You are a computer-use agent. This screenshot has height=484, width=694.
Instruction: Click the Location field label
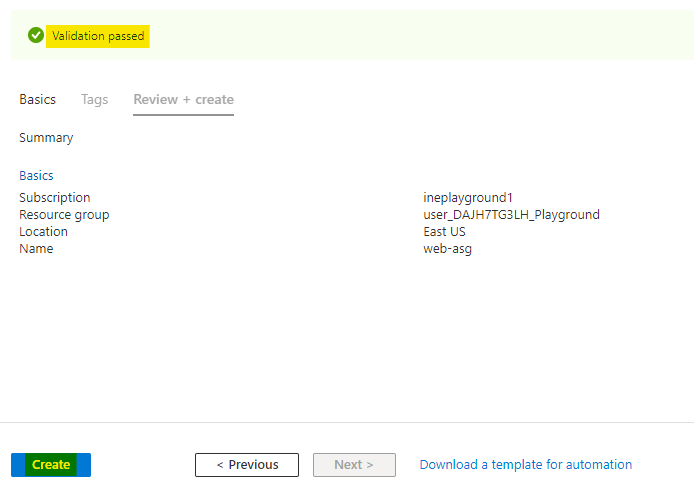(43, 232)
